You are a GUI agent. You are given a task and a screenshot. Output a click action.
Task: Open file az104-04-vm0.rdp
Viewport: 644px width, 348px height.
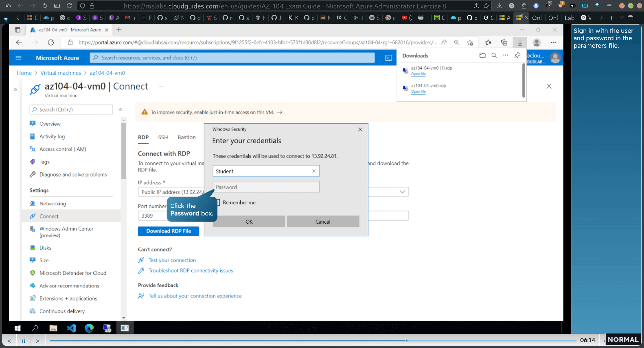pyautogui.click(x=418, y=91)
